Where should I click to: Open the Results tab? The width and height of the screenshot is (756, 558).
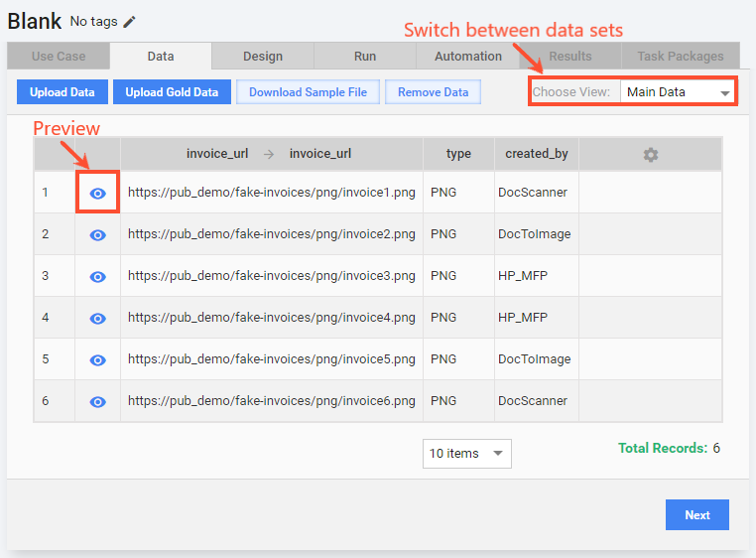tap(570, 56)
